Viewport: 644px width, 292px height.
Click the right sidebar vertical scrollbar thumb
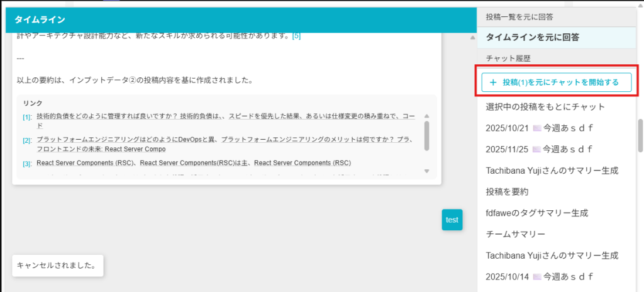(640, 135)
